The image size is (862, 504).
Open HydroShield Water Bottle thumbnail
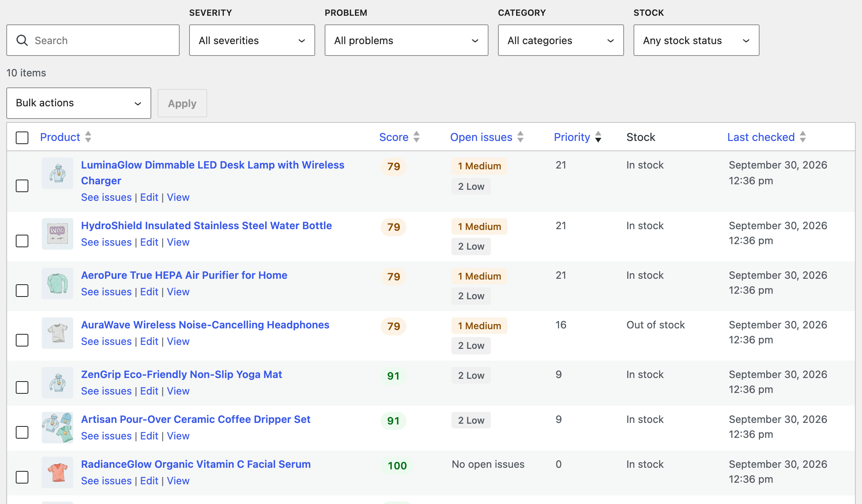click(x=58, y=234)
